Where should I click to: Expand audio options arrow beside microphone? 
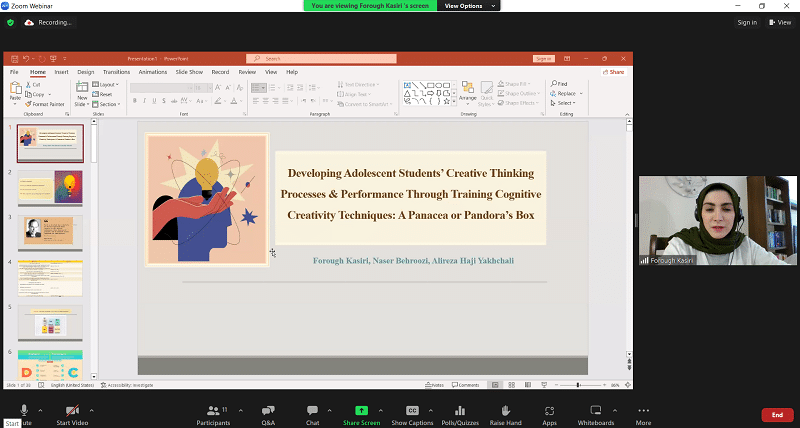coord(40,410)
